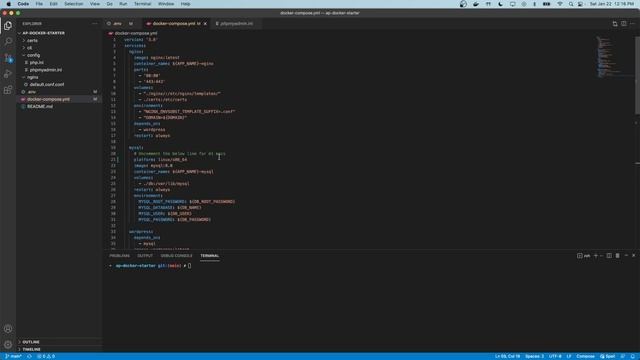Open README.md file in explorer
This screenshot has height=360, width=640.
click(40, 107)
